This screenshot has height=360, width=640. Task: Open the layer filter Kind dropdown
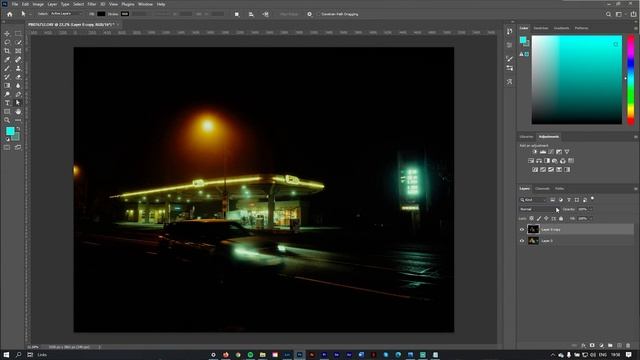tap(533, 200)
